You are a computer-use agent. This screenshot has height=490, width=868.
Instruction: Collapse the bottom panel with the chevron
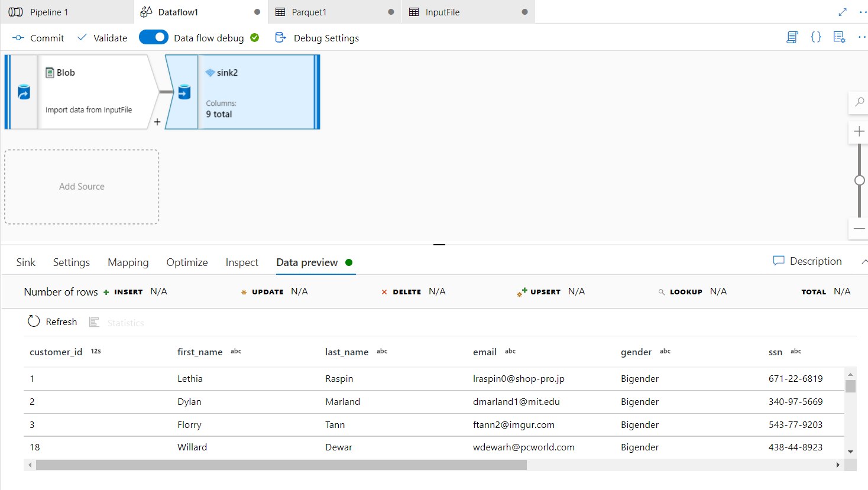[864, 261]
